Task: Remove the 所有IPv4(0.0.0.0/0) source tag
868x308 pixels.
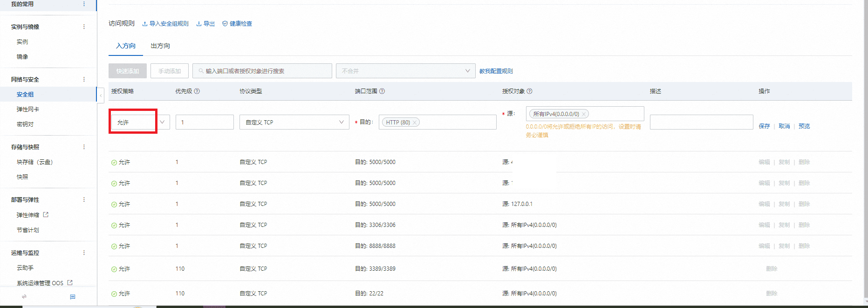Action: (584, 114)
